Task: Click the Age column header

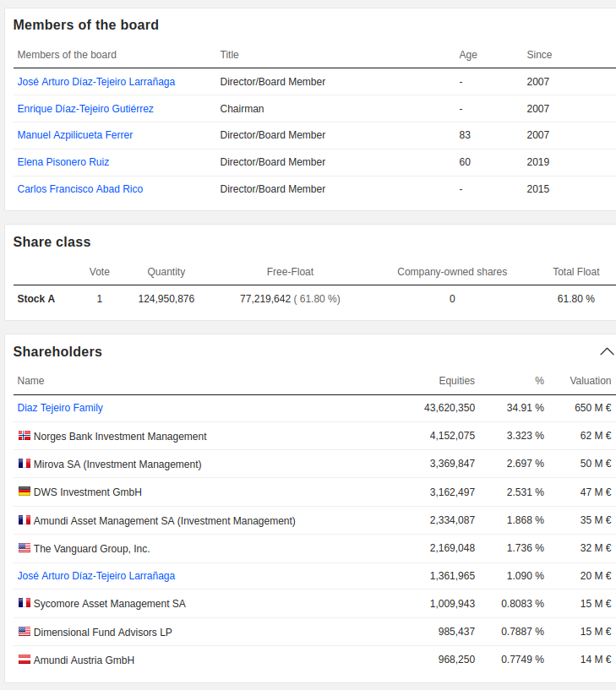Action: pyautogui.click(x=468, y=55)
